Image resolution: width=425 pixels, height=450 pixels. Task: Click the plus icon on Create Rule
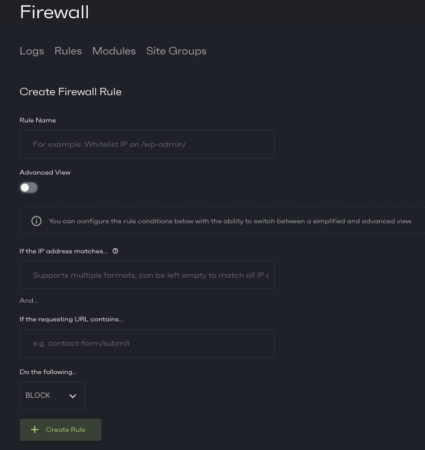pos(35,430)
